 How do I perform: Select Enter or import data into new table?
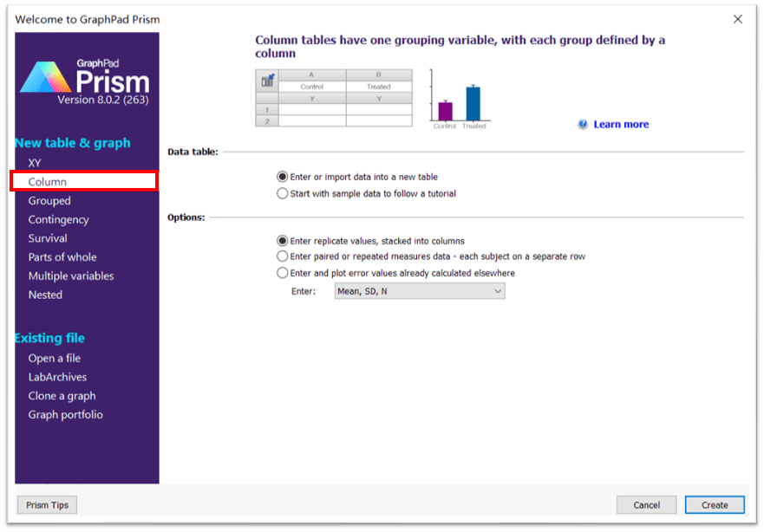pyautogui.click(x=283, y=177)
